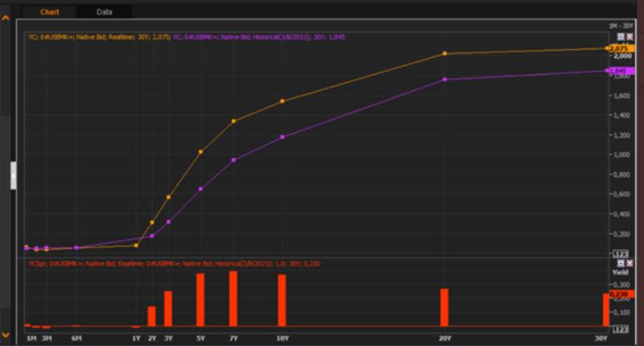
Task: Maximize the lower spread pane
Action: click(620, 263)
